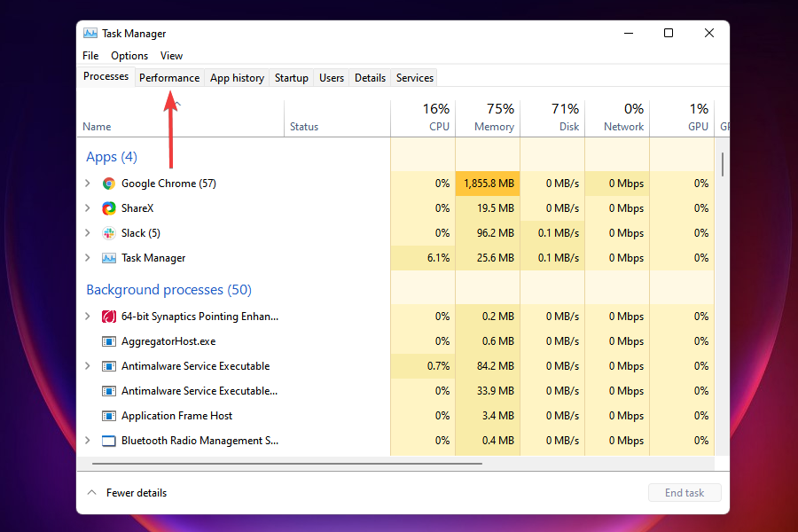Click the Task Manager row icon
This screenshot has height=532, width=798.
(x=108, y=258)
